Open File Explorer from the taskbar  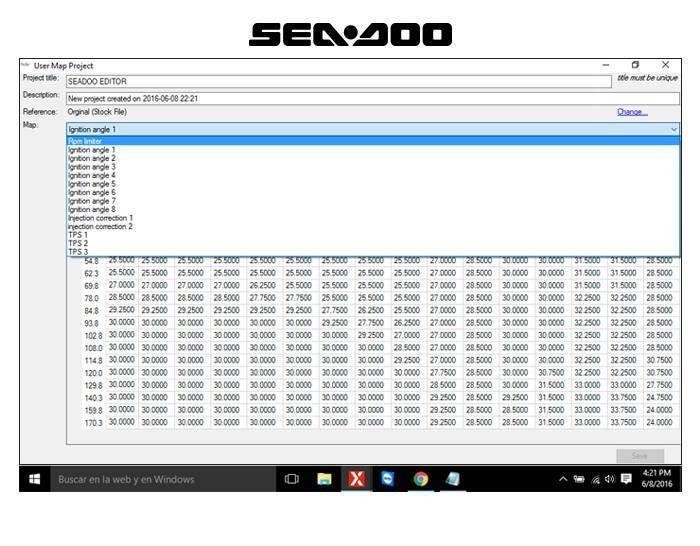tap(324, 479)
